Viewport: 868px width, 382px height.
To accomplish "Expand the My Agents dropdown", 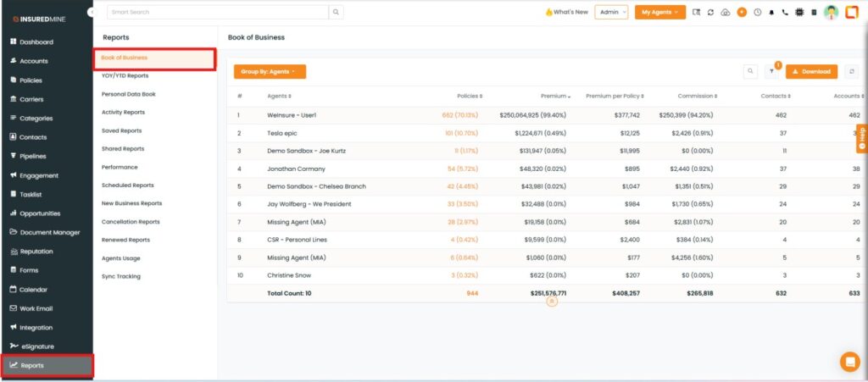I will (659, 12).
